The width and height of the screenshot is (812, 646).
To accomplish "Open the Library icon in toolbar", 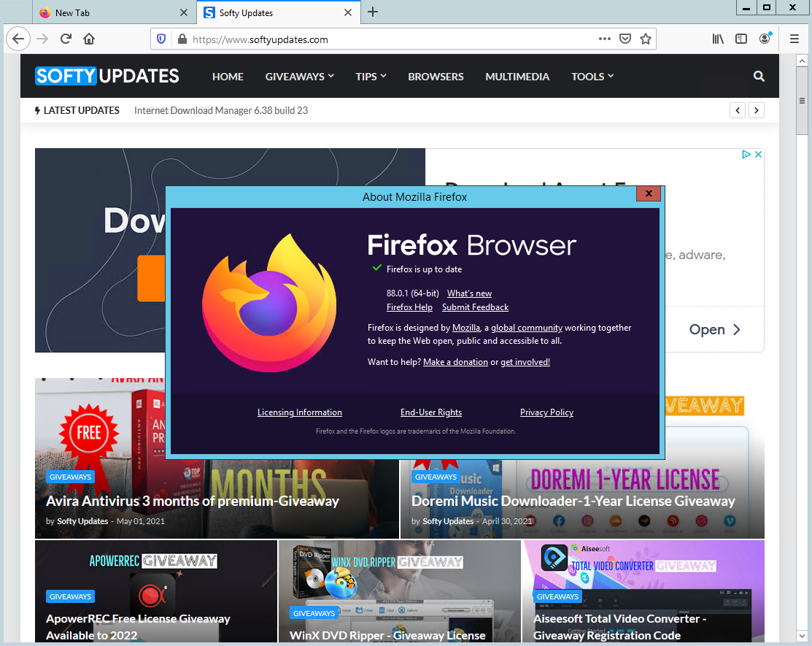I will click(x=718, y=39).
